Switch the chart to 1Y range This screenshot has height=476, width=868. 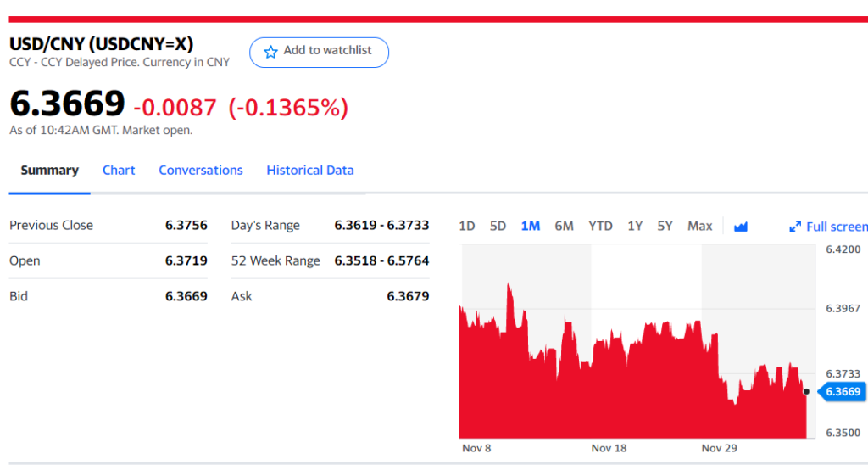coord(635,226)
